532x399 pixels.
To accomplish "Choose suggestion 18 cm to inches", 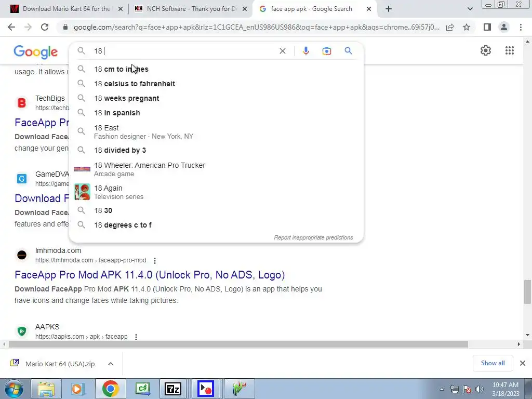I will point(216,69).
